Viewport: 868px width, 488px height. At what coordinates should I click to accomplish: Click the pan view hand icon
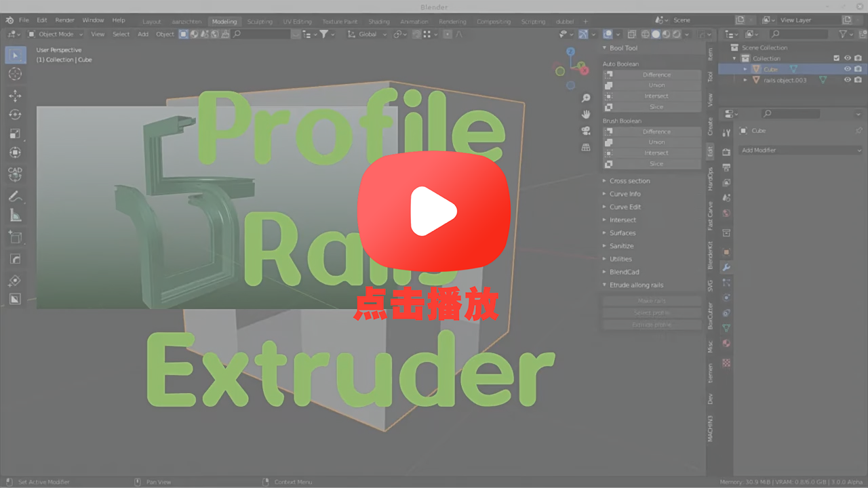coord(586,115)
